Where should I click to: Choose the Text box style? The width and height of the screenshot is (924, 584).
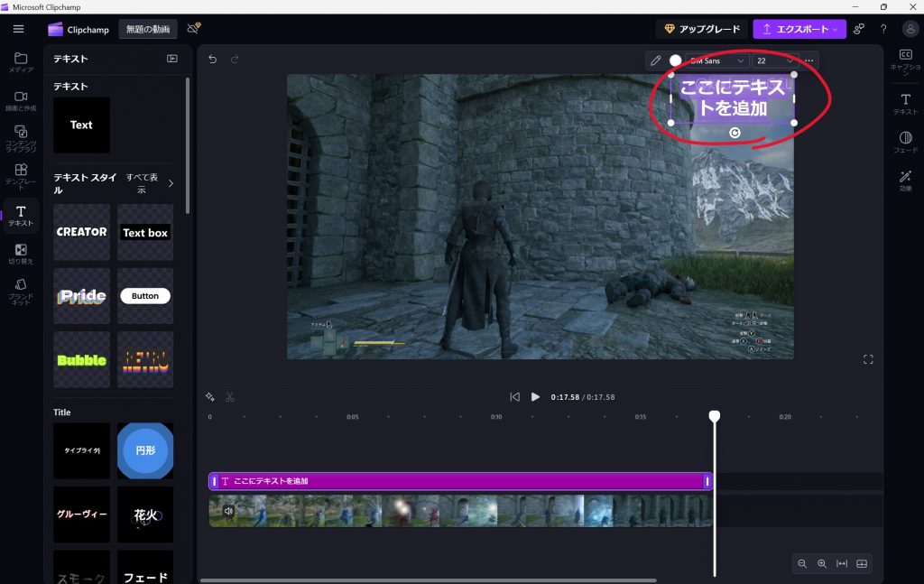click(145, 232)
